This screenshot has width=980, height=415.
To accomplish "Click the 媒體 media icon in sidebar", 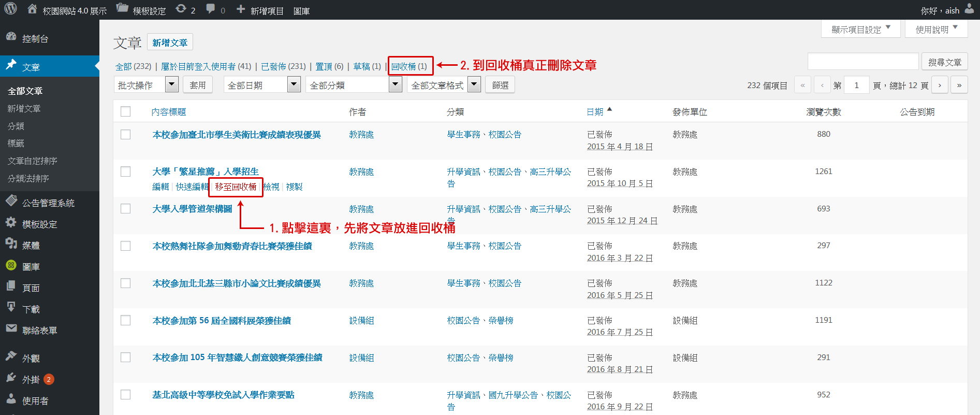I will [x=11, y=244].
